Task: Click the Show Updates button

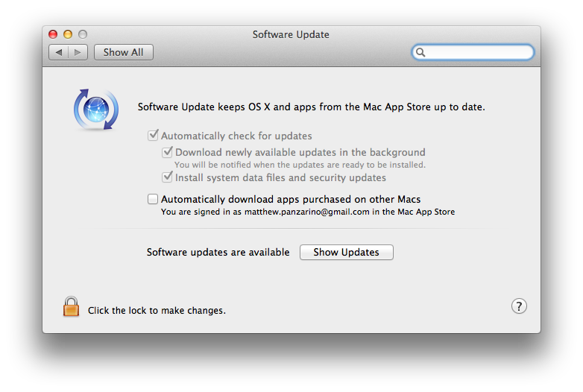Action: (x=346, y=253)
